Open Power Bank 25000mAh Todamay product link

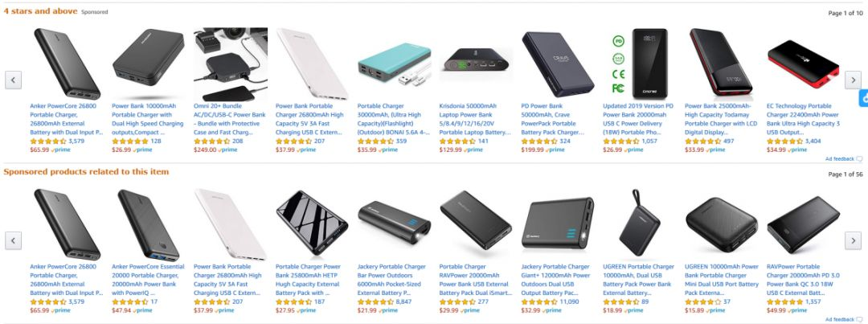pyautogui.click(x=719, y=119)
